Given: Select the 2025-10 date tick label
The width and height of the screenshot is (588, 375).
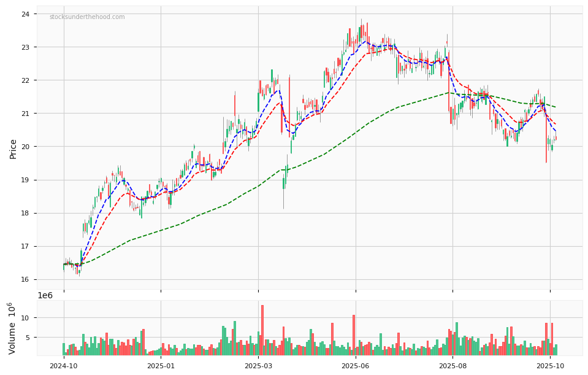Looking at the screenshot, I should pos(550,366).
